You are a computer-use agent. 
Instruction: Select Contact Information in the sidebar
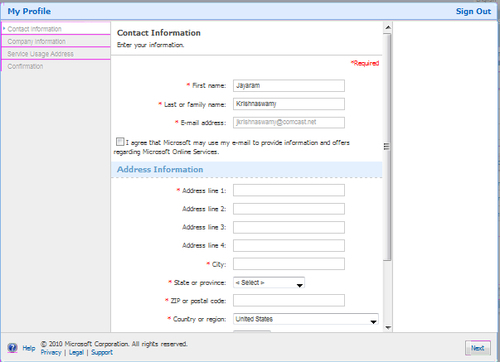click(x=34, y=29)
